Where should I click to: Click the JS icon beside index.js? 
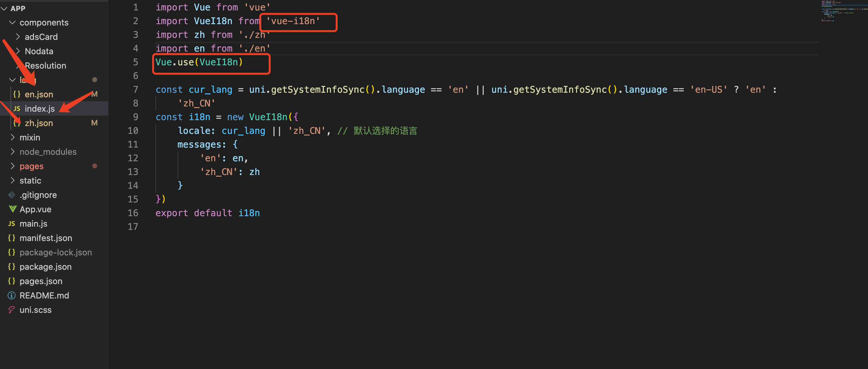click(17, 108)
